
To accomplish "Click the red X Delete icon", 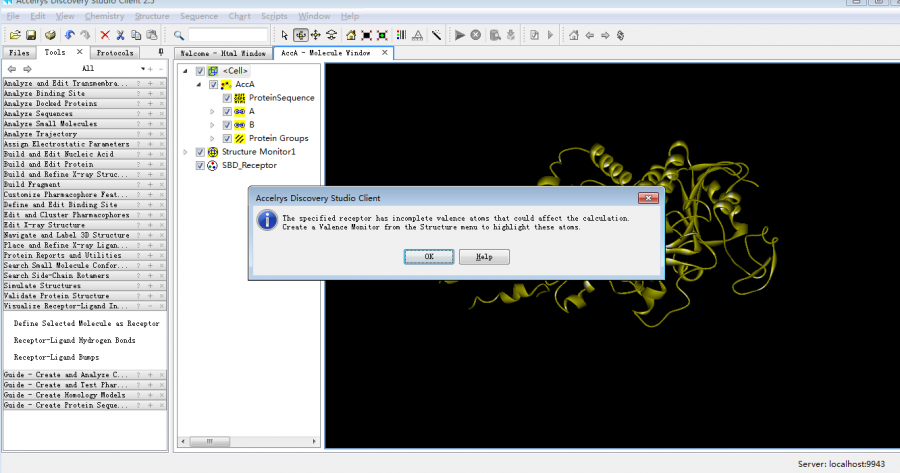I will [x=105, y=35].
